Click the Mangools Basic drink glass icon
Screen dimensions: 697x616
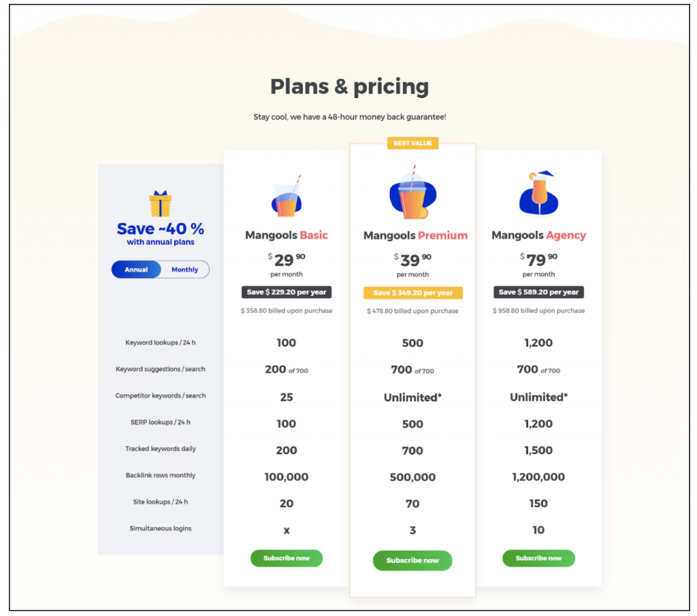(286, 196)
